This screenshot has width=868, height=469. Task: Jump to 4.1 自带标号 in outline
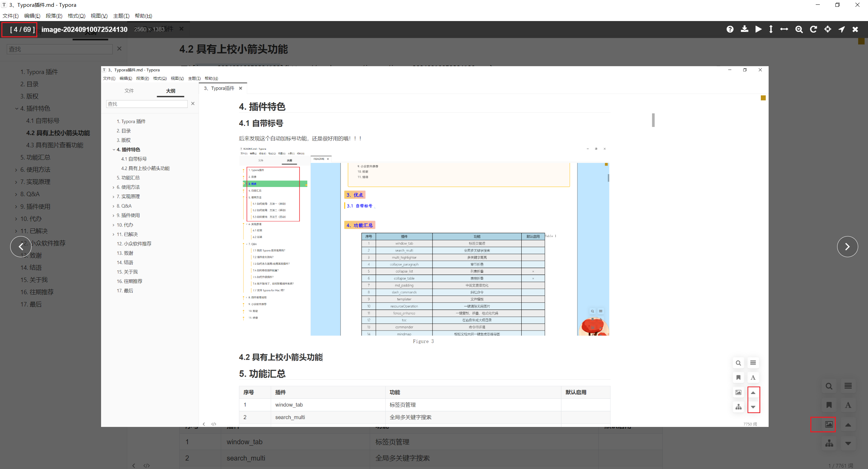tap(43, 121)
